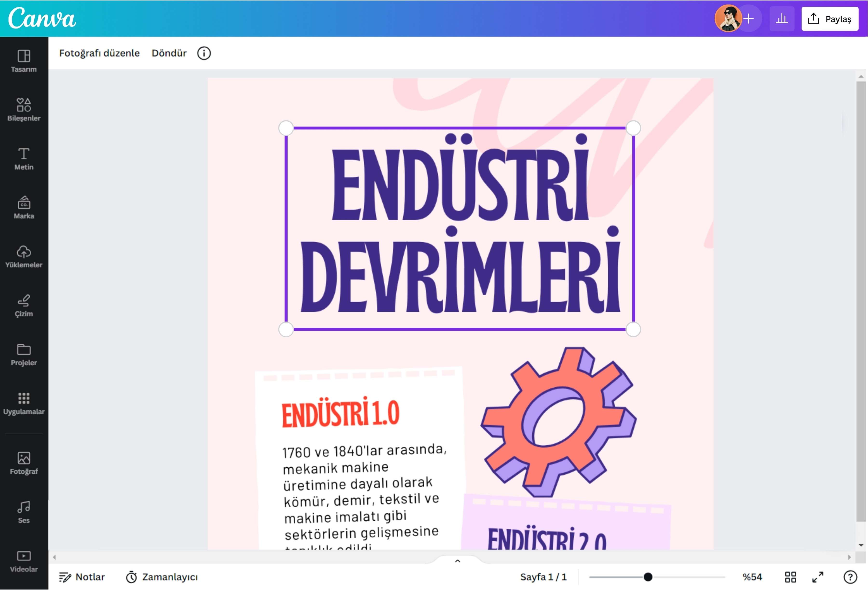Open the Tasarım panel
Image resolution: width=868 pixels, height=590 pixels.
point(24,61)
